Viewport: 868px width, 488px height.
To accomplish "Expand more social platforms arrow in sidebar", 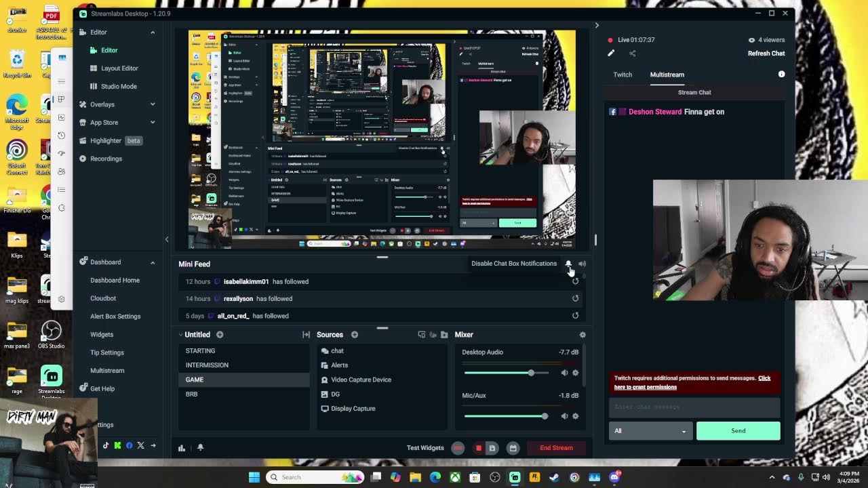I will (153, 445).
